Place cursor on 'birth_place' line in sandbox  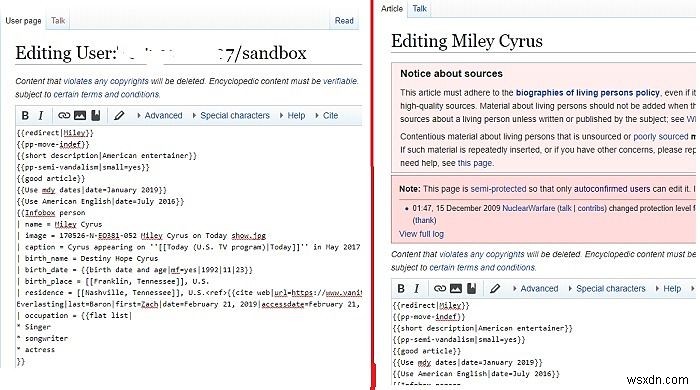point(112,281)
